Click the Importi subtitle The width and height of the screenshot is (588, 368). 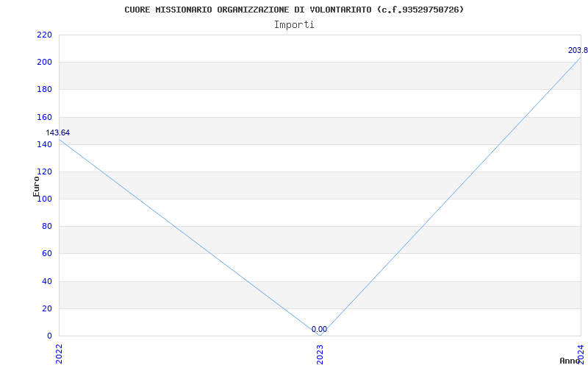coord(294,25)
